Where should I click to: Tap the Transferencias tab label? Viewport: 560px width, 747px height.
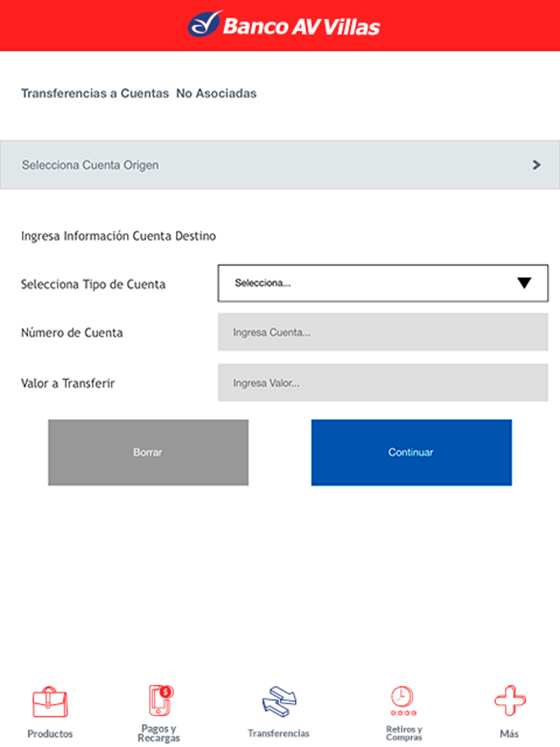(279, 733)
